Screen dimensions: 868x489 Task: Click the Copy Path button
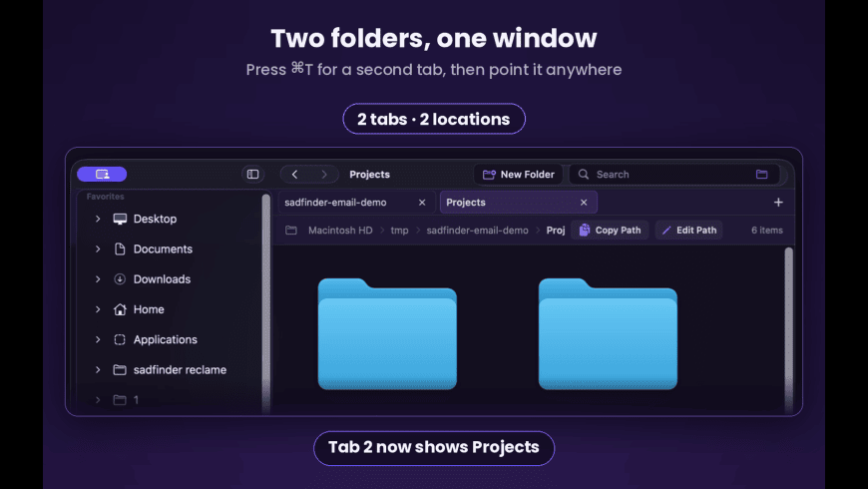click(x=610, y=230)
